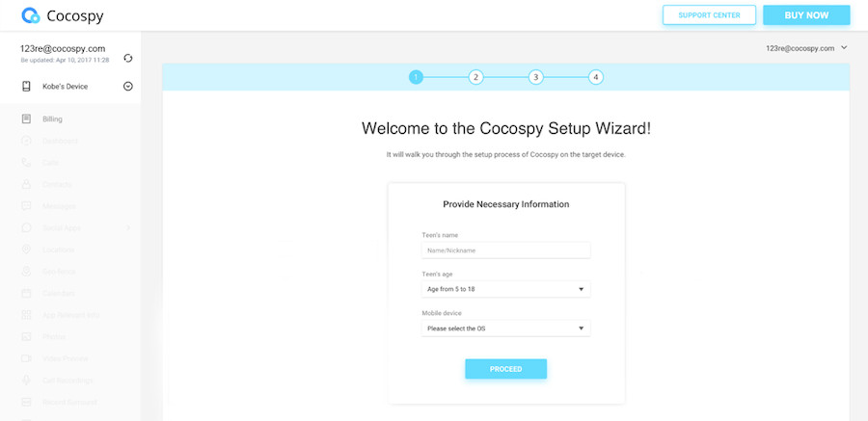Jump to setup wizard step 2
Image resolution: width=868 pixels, height=421 pixels.
click(475, 77)
